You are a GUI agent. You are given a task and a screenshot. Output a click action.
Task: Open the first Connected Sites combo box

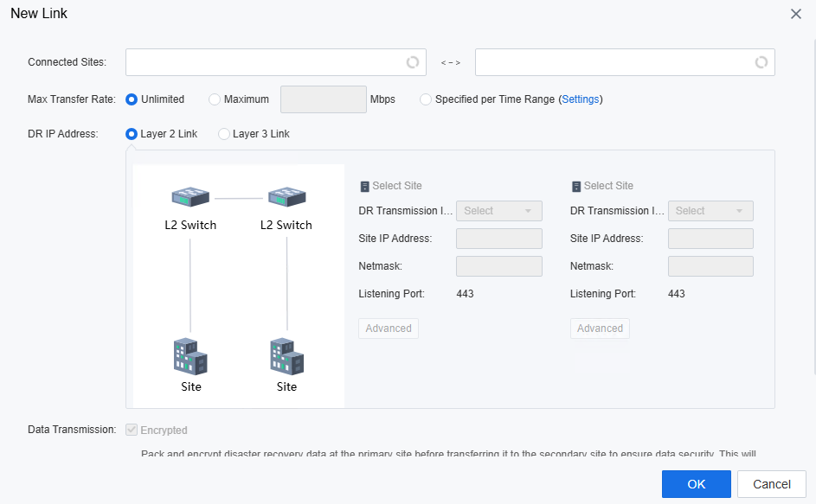(x=276, y=62)
